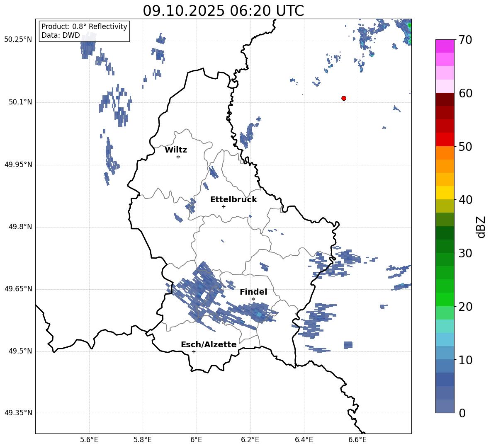The image size is (491, 448).
Task: Click the magenta top colorbar segment
Action: click(445, 46)
